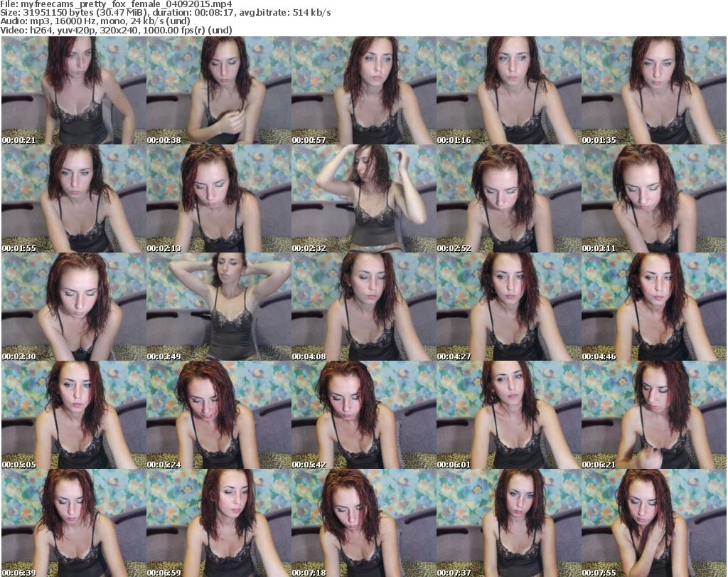Click the thumbnail marked 00:00:57
Image resolution: width=728 pixels, height=577 pixels.
(x=363, y=90)
